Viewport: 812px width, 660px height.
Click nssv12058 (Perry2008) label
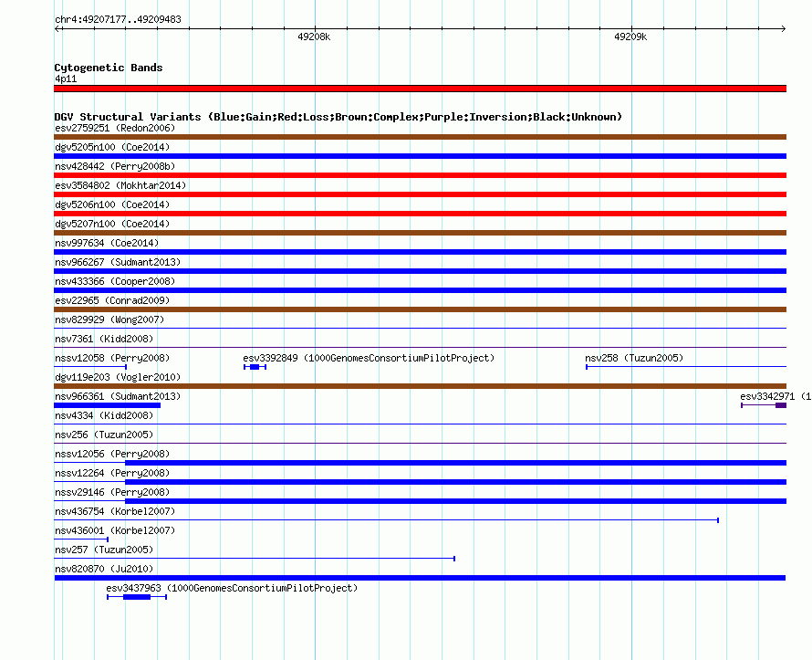click(x=112, y=358)
